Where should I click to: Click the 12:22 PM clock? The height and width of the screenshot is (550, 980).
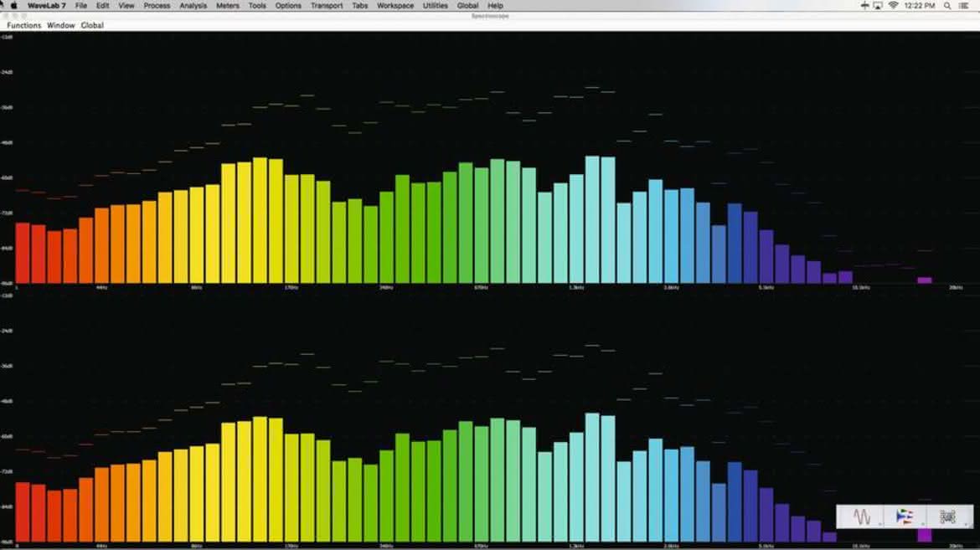pyautogui.click(x=920, y=6)
